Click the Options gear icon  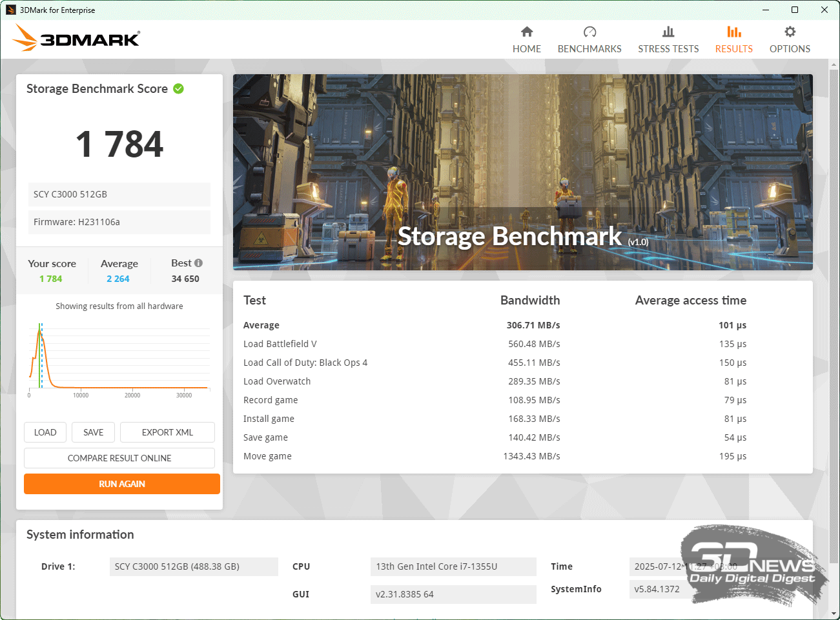[x=790, y=32]
